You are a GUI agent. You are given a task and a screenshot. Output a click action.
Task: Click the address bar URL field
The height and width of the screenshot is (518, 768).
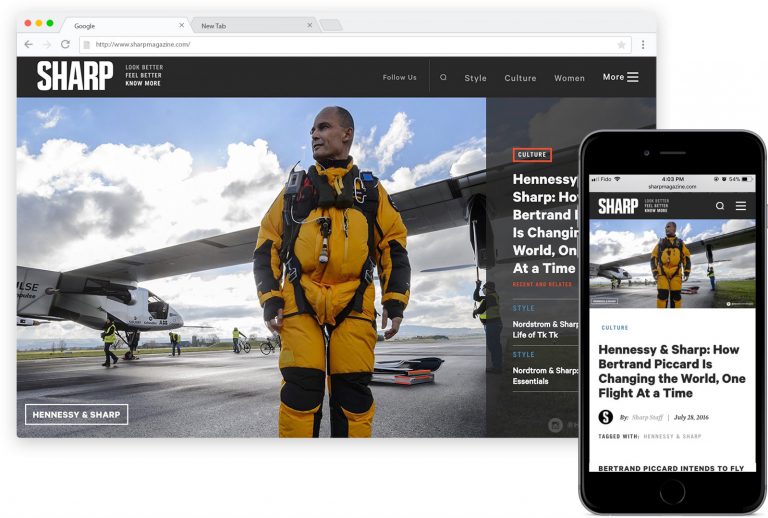coord(340,45)
